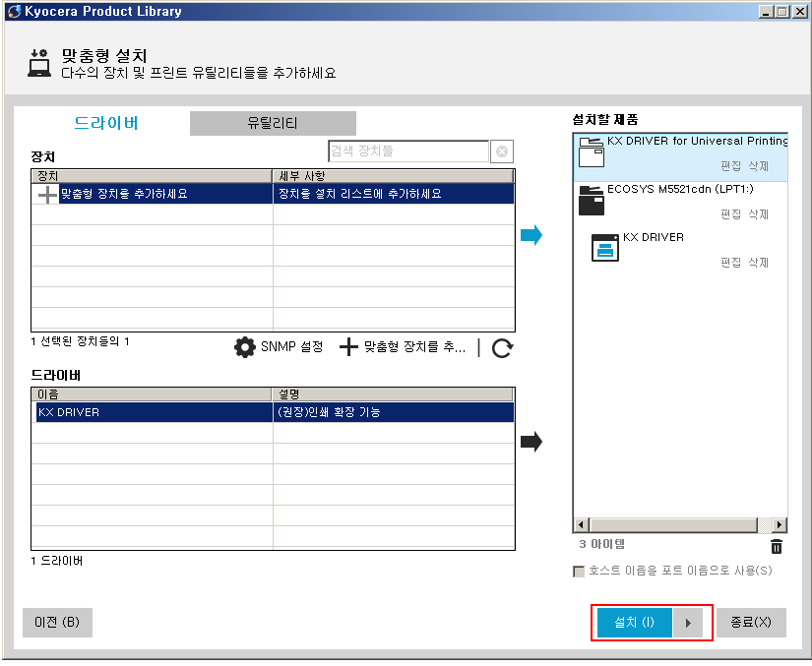Click the 세부 사항 column header
Image resolution: width=812 pixels, height=666 pixels.
click(393, 176)
